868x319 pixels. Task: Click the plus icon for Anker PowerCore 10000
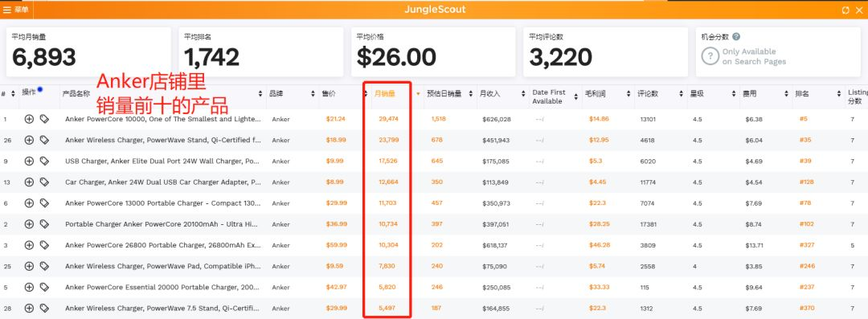click(x=30, y=119)
